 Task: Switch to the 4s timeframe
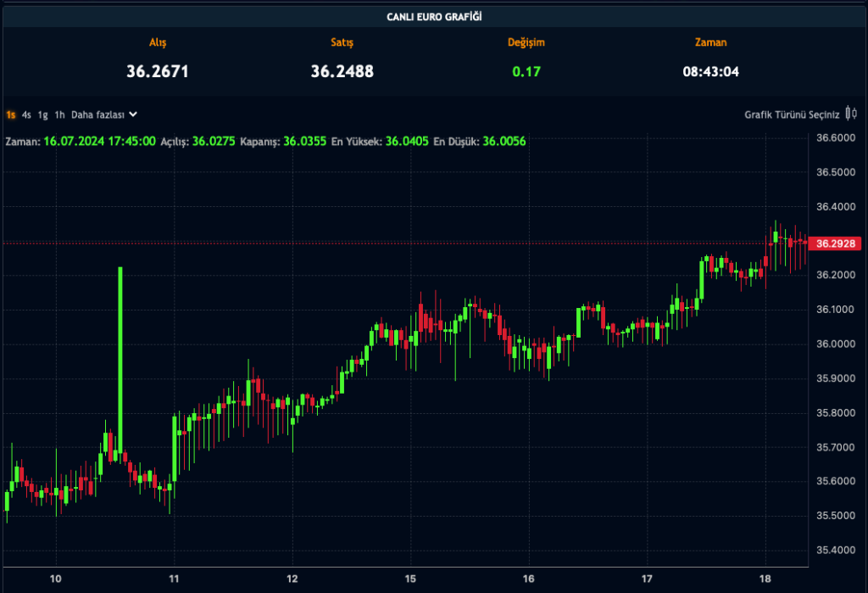[x=26, y=115]
